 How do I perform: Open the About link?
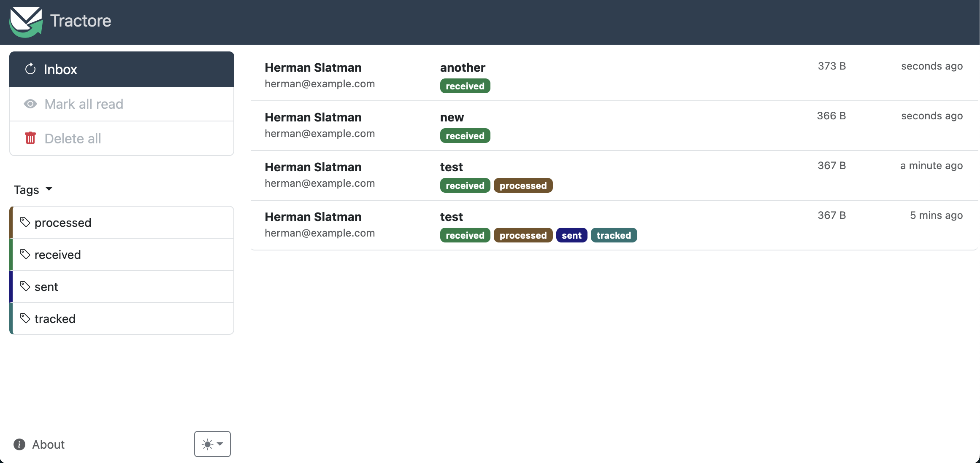pyautogui.click(x=48, y=444)
